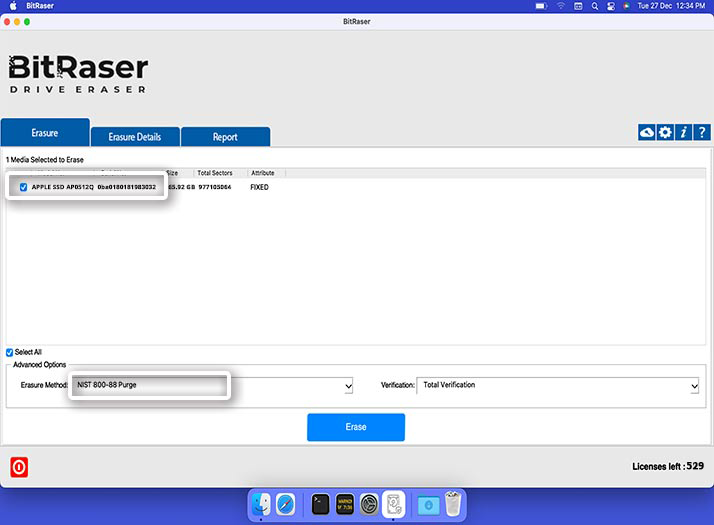Viewport: 714px width, 525px height.
Task: Open System Preferences in dock
Action: [x=369, y=505]
